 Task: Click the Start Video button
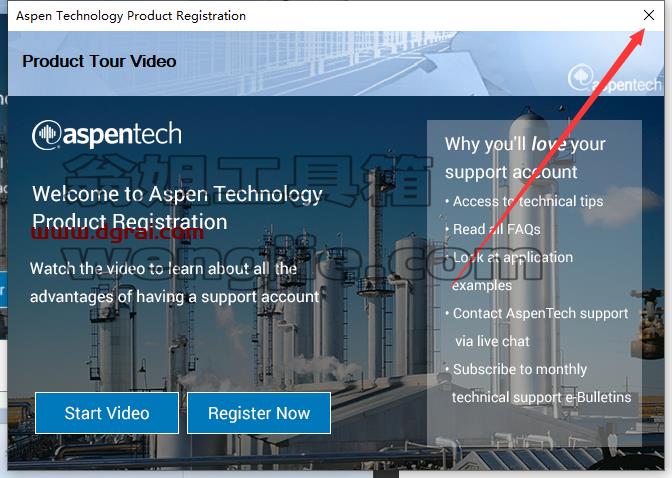pyautogui.click(x=107, y=413)
